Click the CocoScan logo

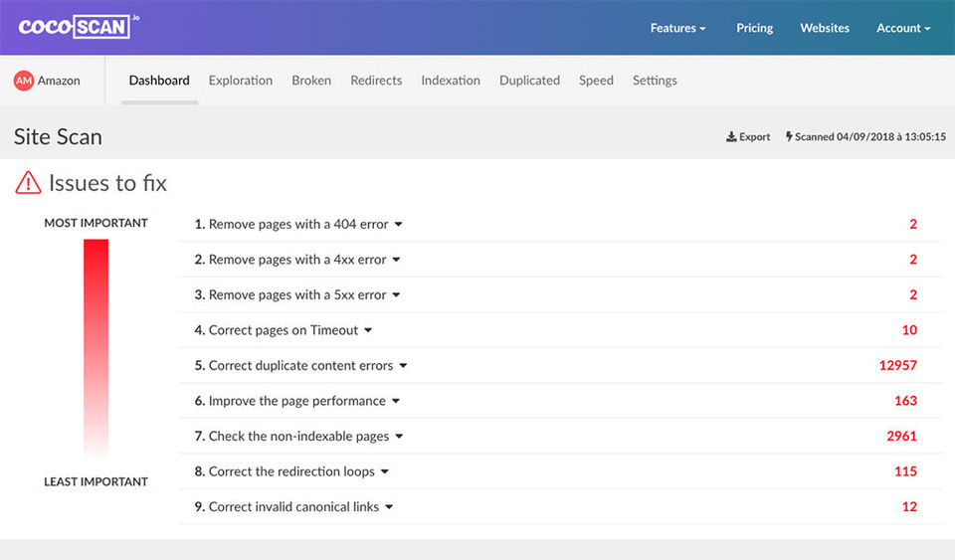coord(78,27)
